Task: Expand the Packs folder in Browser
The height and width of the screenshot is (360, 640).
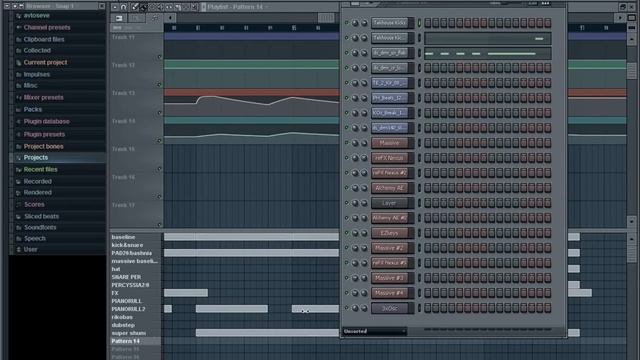Action: (x=32, y=109)
